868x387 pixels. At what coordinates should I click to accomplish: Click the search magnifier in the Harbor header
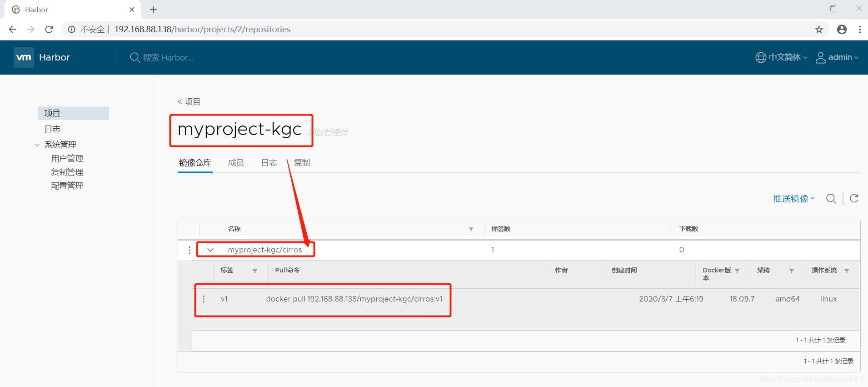tap(135, 57)
